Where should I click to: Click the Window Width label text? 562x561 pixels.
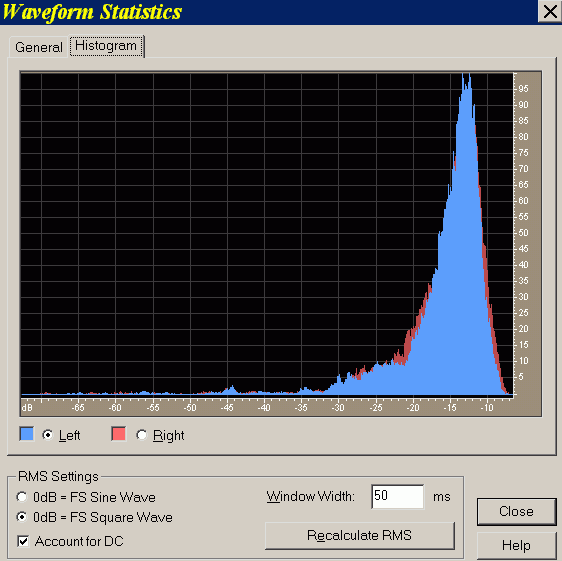click(x=310, y=496)
